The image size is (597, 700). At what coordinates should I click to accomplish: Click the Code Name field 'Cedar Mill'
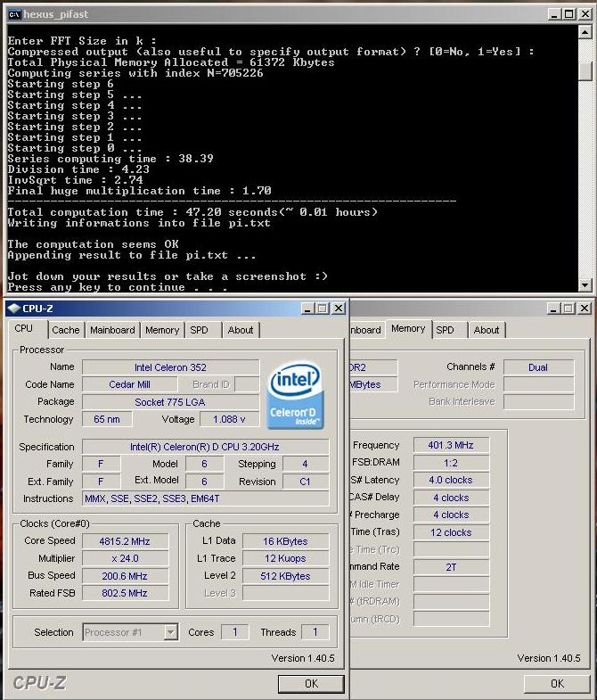tap(129, 384)
